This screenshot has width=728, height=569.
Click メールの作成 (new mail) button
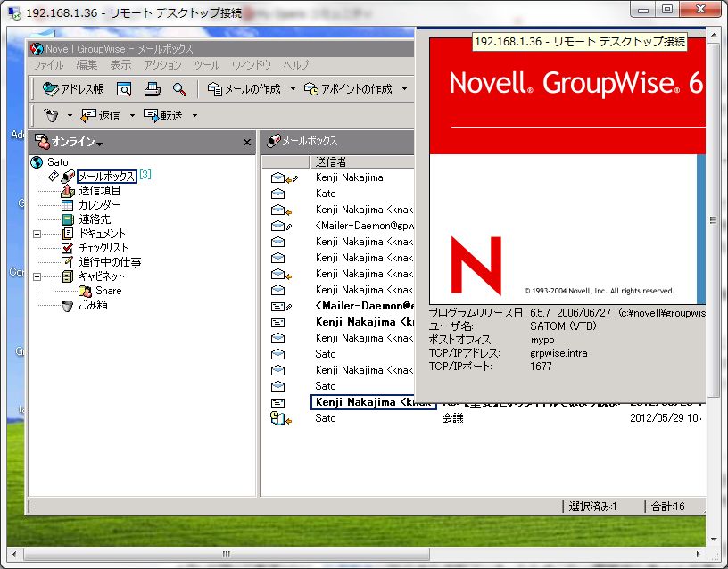(x=244, y=88)
